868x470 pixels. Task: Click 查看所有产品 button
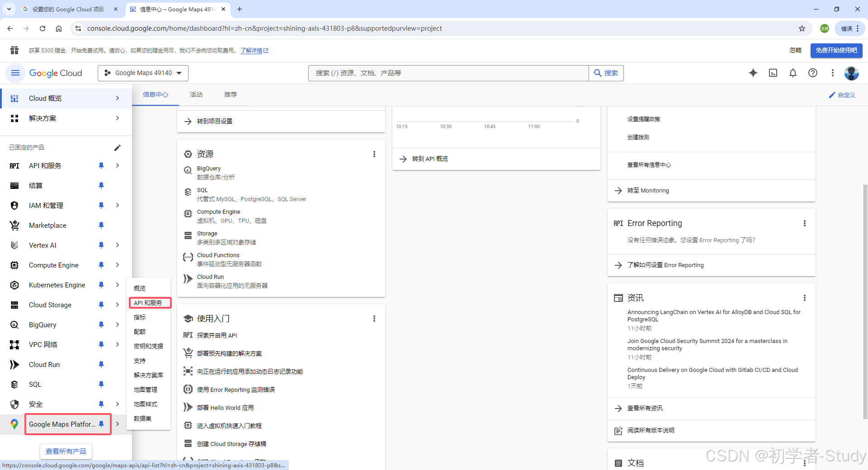pyautogui.click(x=66, y=451)
